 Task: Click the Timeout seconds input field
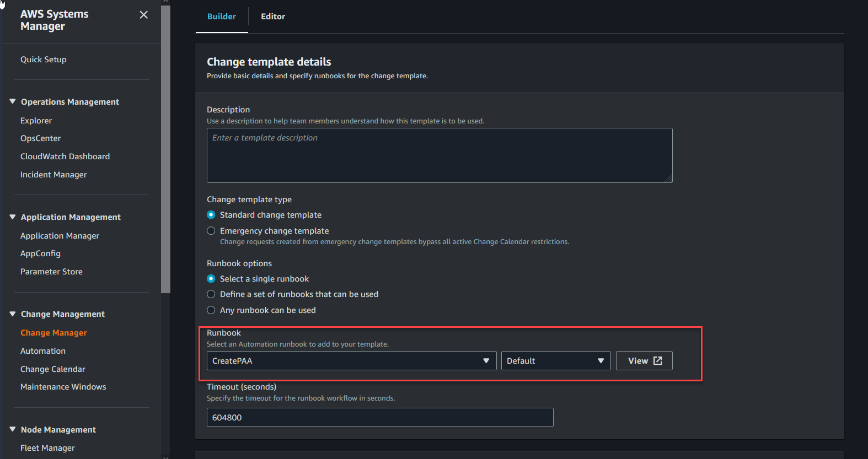point(380,418)
